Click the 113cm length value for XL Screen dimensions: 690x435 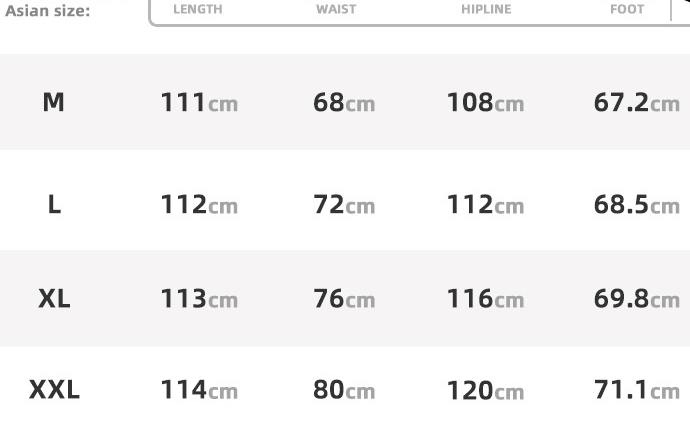(199, 299)
